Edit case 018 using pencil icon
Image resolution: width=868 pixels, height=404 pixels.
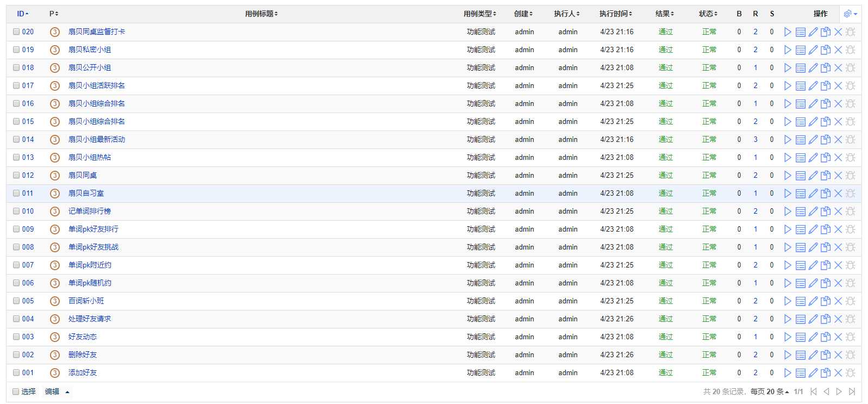tap(813, 68)
